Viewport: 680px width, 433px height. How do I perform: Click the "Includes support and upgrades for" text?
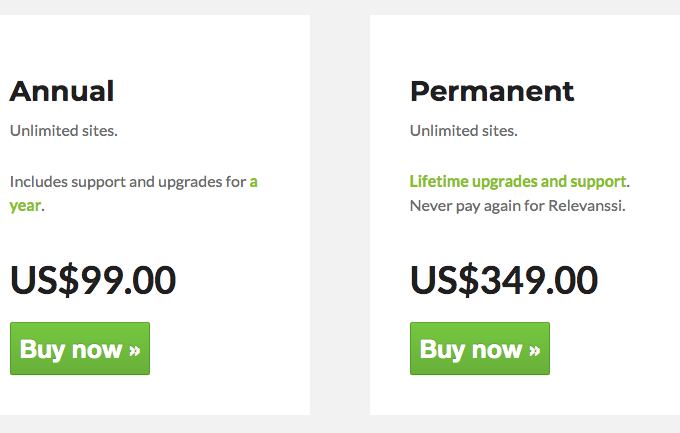click(x=128, y=182)
